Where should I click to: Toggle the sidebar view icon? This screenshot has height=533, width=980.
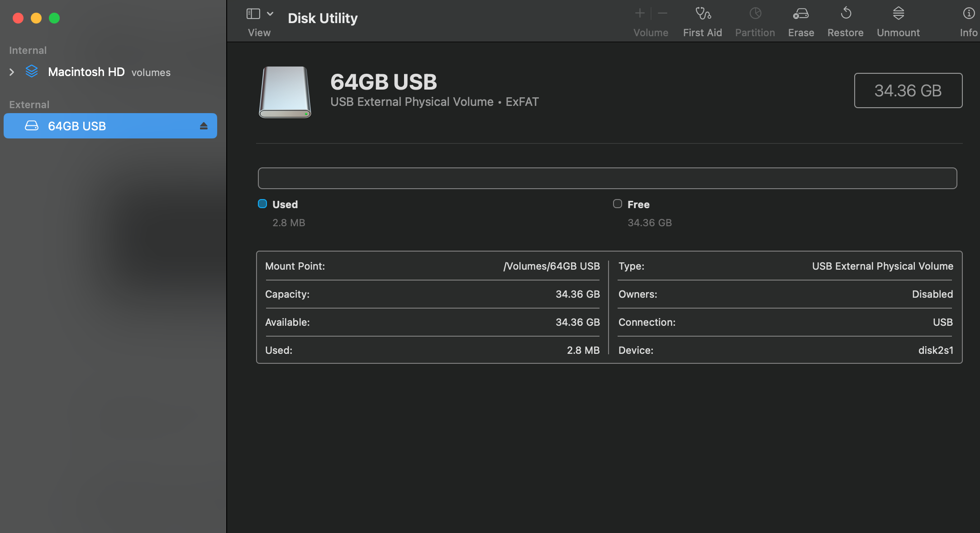click(x=253, y=13)
